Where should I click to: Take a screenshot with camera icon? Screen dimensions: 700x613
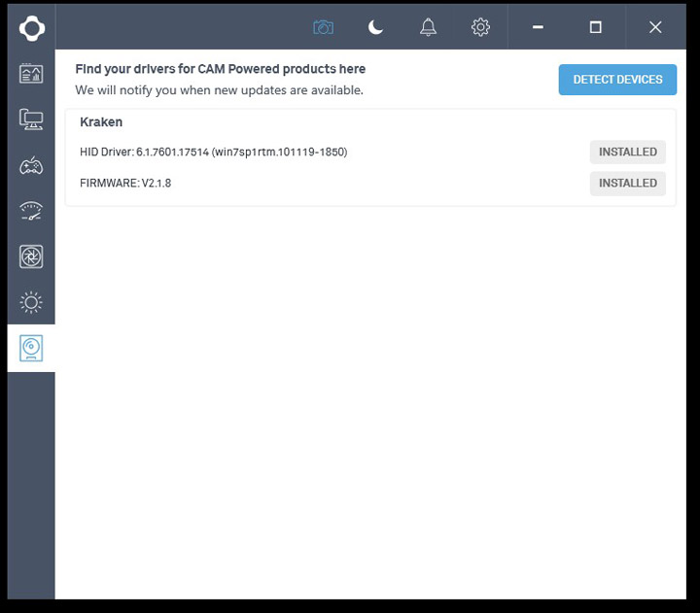[x=323, y=27]
